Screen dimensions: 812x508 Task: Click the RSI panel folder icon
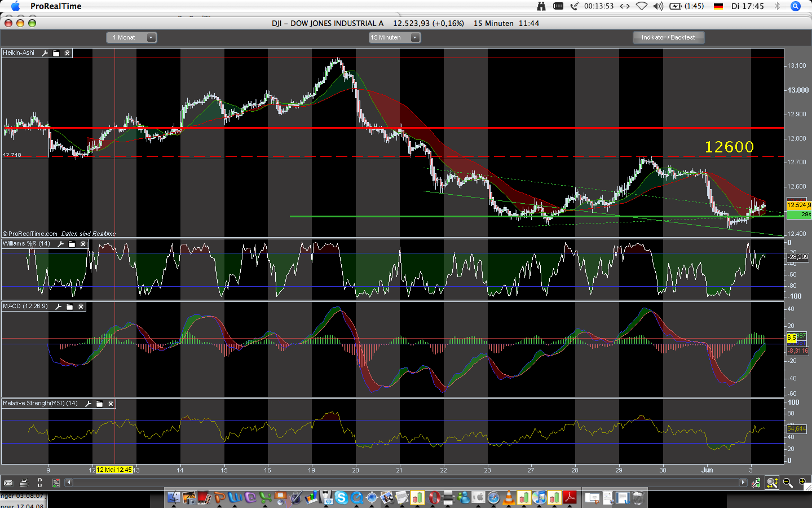point(100,404)
